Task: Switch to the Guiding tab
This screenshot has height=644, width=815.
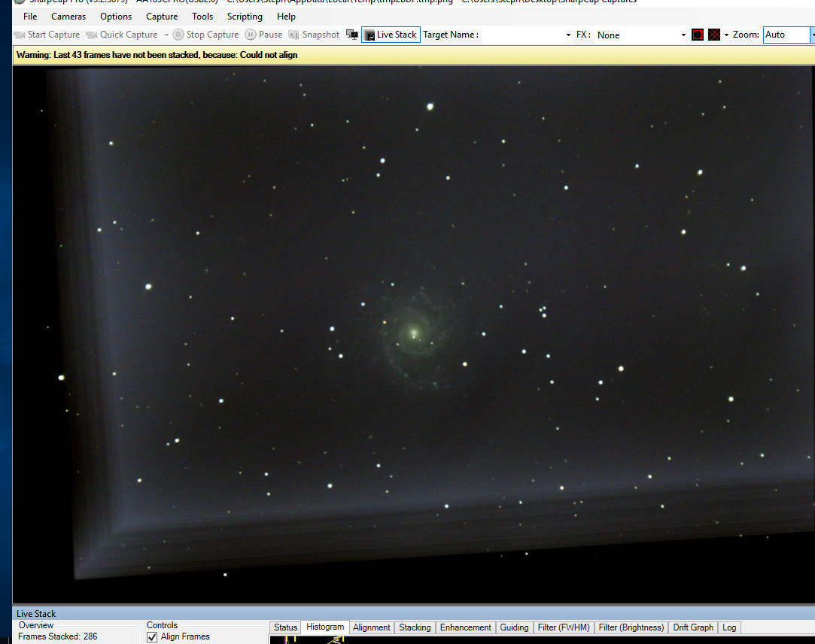Action: (514, 627)
